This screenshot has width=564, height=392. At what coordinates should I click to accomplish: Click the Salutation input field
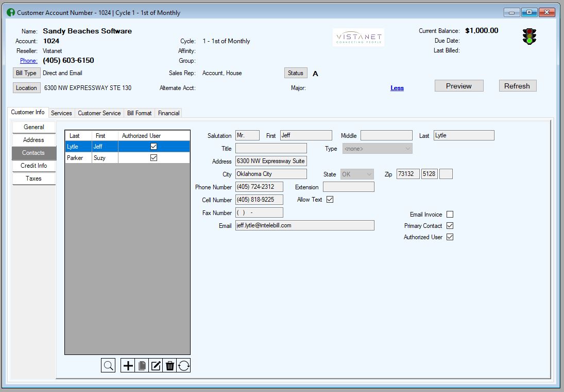click(x=247, y=135)
